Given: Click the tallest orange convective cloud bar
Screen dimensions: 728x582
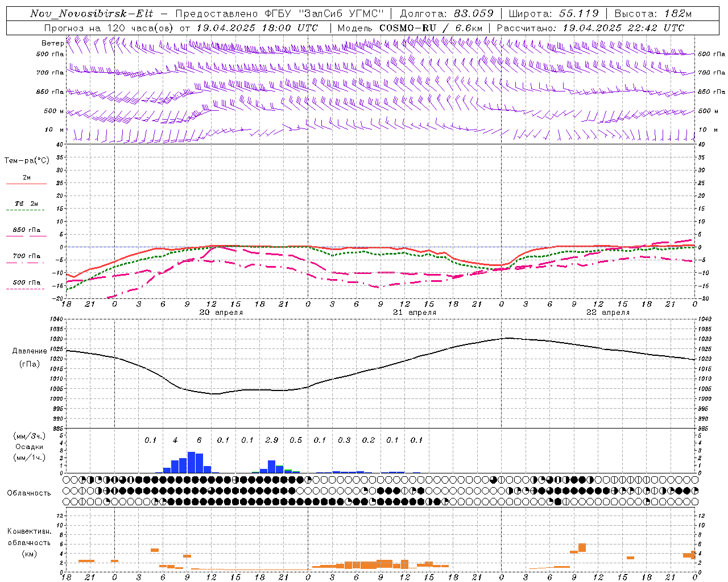Looking at the screenshot, I should 582,547.
